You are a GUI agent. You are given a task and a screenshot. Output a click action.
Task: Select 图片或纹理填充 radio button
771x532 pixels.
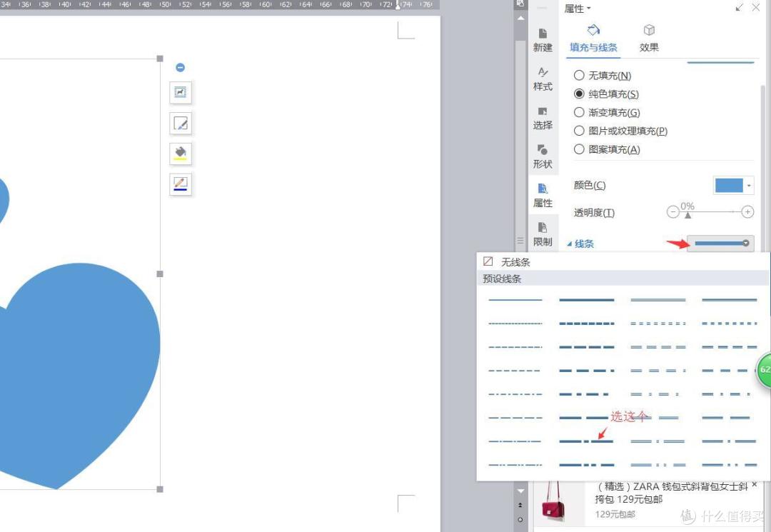point(579,131)
